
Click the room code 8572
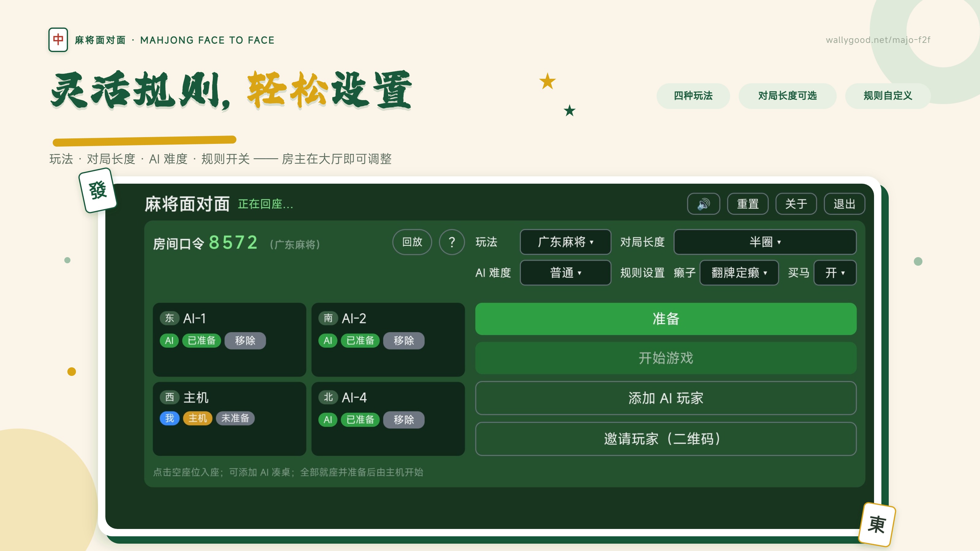click(x=233, y=243)
